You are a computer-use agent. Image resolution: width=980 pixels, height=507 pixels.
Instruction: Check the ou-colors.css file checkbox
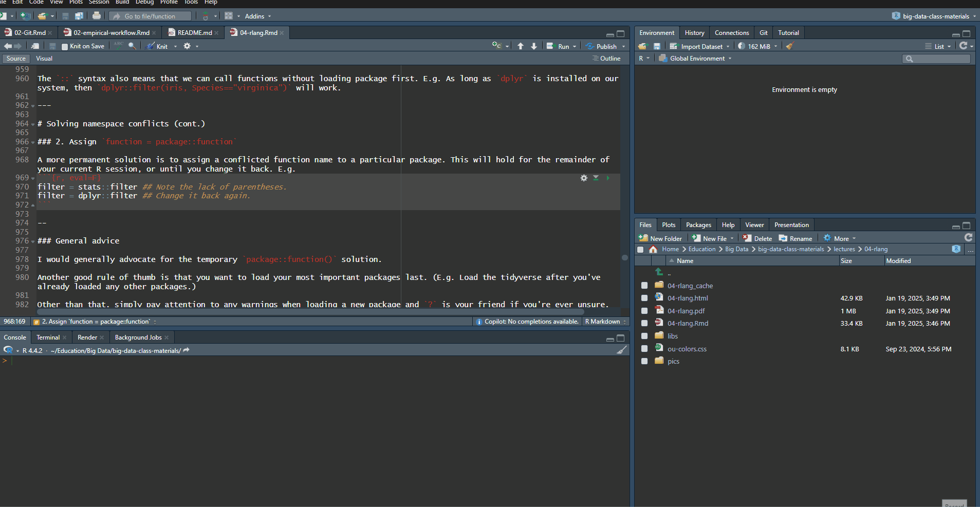pos(644,349)
